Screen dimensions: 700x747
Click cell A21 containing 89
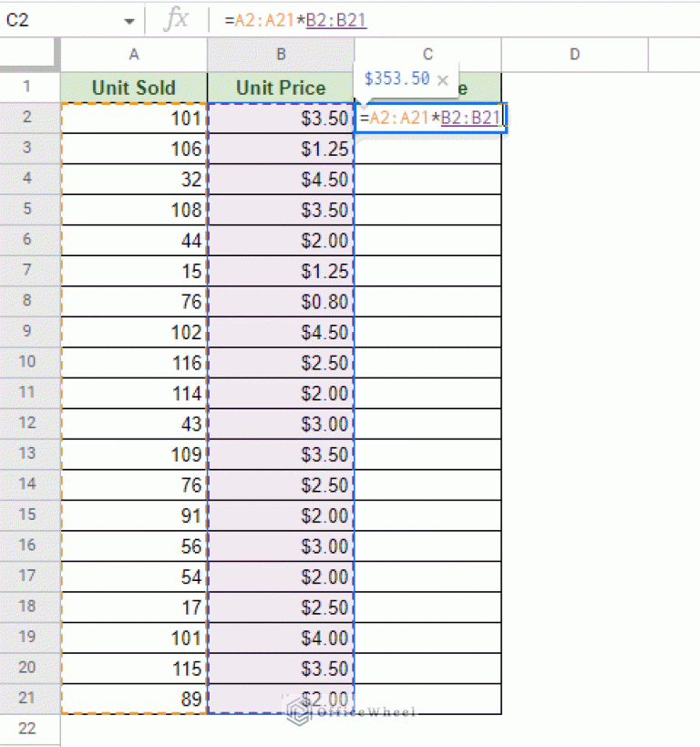pyautogui.click(x=133, y=698)
